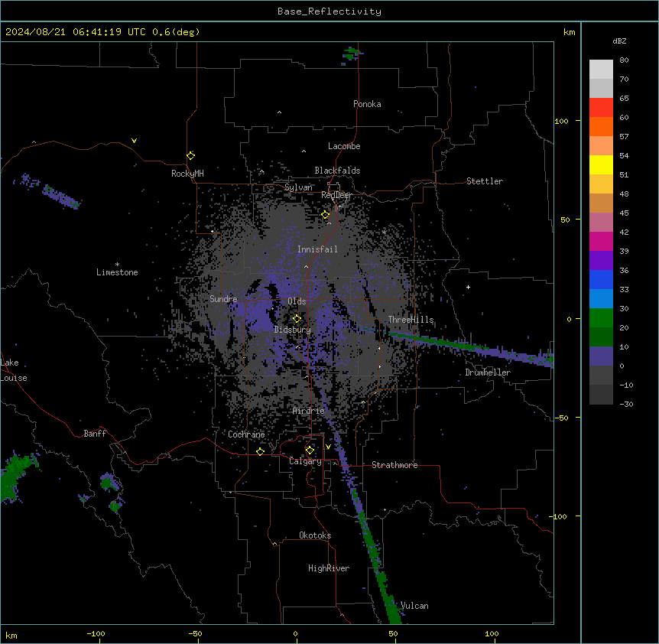Click the -50 tick on the right axis
Screen dimensions: 659x644
tap(561, 418)
